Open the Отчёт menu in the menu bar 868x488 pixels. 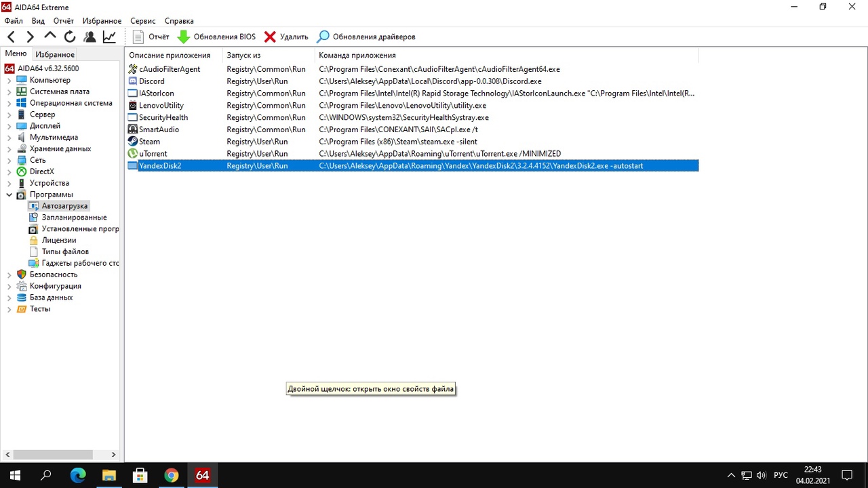click(x=64, y=21)
